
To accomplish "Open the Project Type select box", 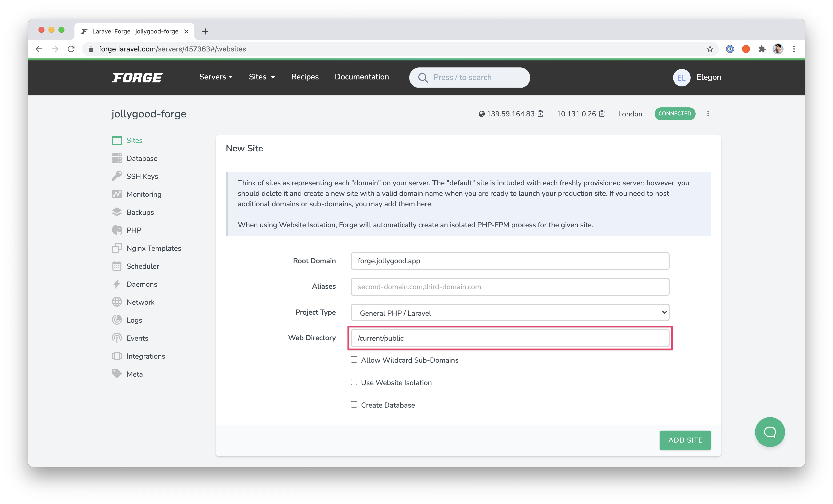I will click(510, 312).
